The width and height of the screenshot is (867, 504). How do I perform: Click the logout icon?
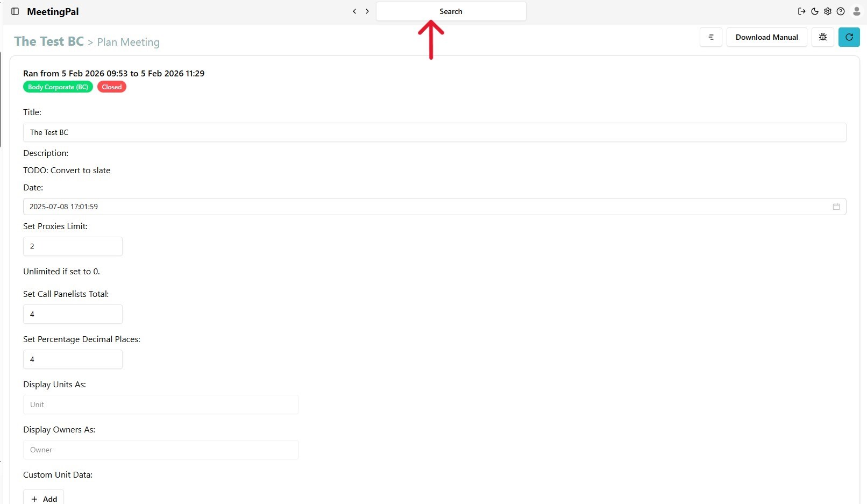tap(801, 11)
